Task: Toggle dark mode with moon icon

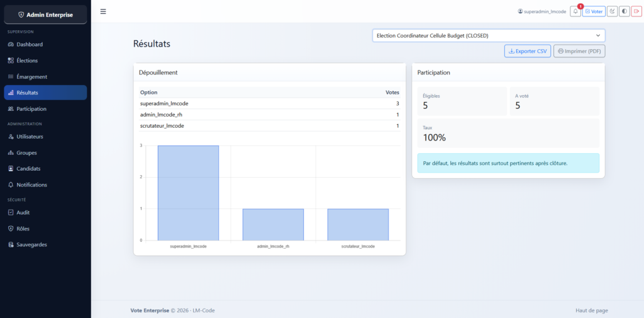Action: point(612,11)
